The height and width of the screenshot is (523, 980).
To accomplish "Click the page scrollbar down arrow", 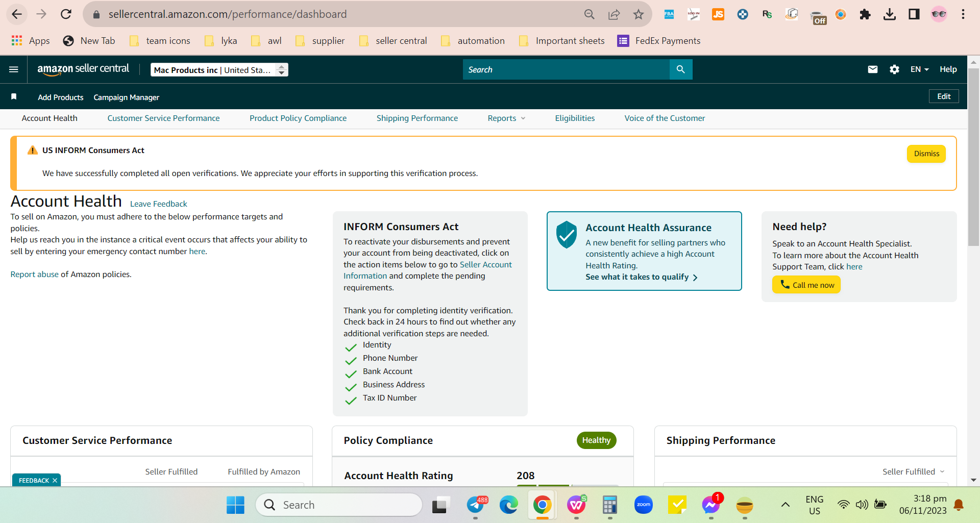I will tap(973, 480).
